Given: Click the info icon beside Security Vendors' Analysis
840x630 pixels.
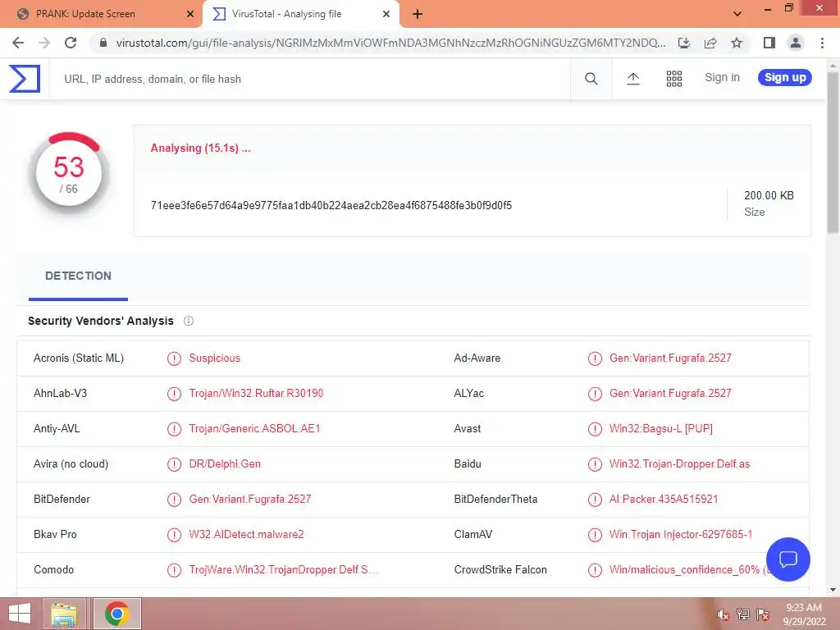Looking at the screenshot, I should click(189, 321).
